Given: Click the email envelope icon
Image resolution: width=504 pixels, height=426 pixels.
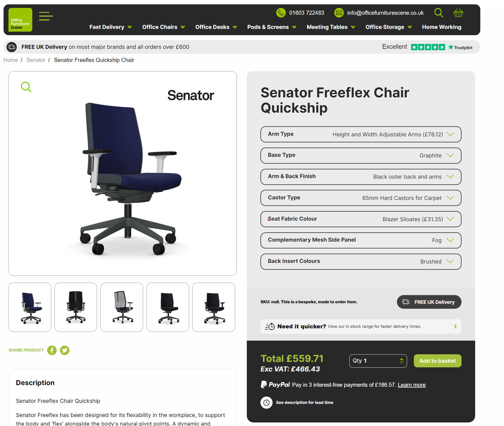Looking at the screenshot, I should click(x=339, y=13).
